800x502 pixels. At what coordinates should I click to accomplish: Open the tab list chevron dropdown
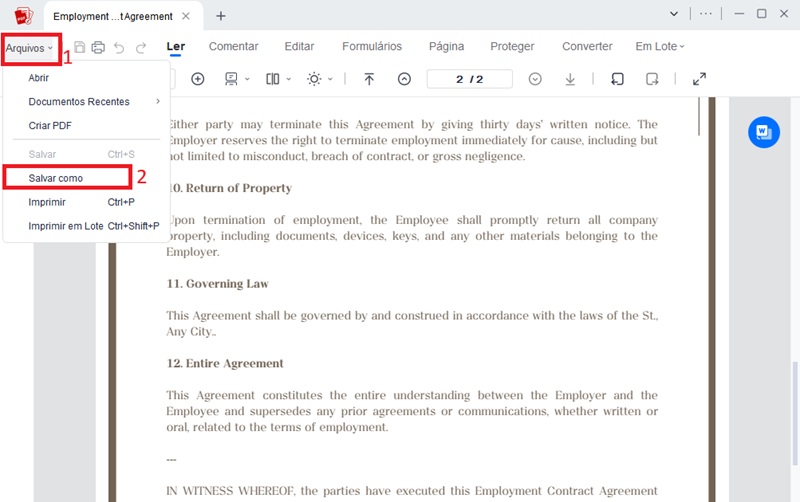pyautogui.click(x=674, y=14)
